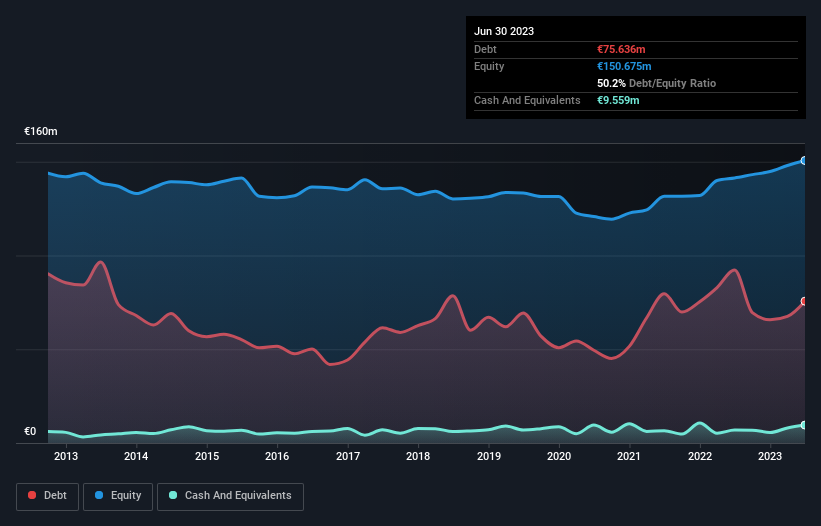Click the 2020 year on the timeline axis
Viewport: 821px width, 526px height.
coord(559,457)
